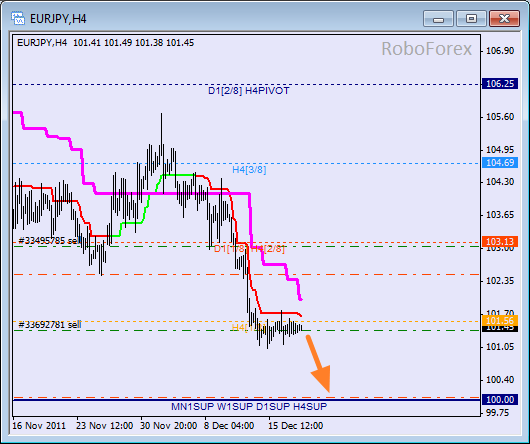The width and height of the screenshot is (530, 444).
Task: Select the 100.00 support price label
Action: 500,399
